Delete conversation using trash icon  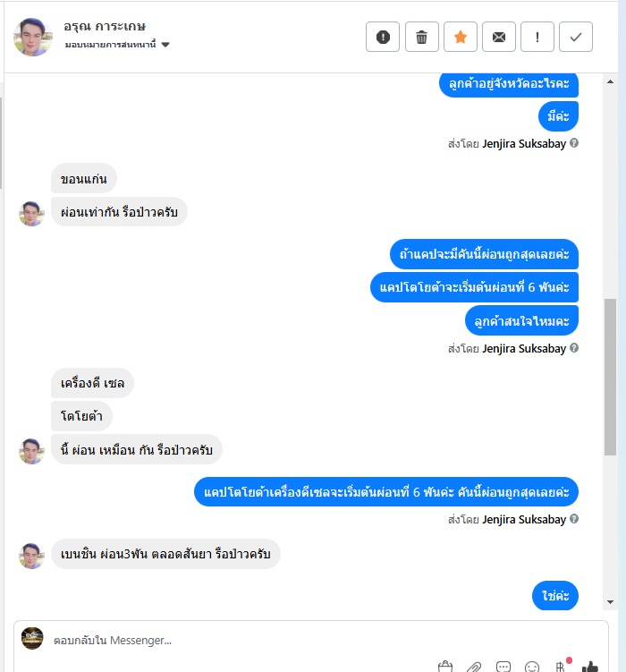422,37
